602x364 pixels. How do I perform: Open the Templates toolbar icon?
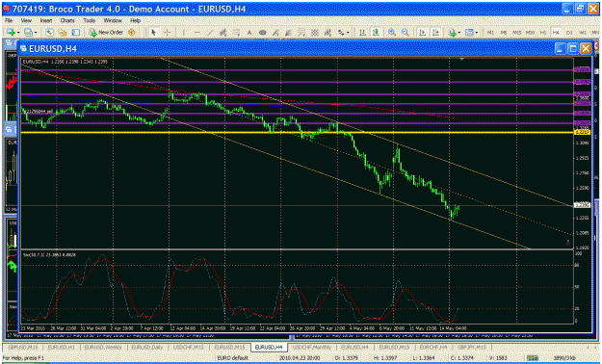click(x=469, y=33)
